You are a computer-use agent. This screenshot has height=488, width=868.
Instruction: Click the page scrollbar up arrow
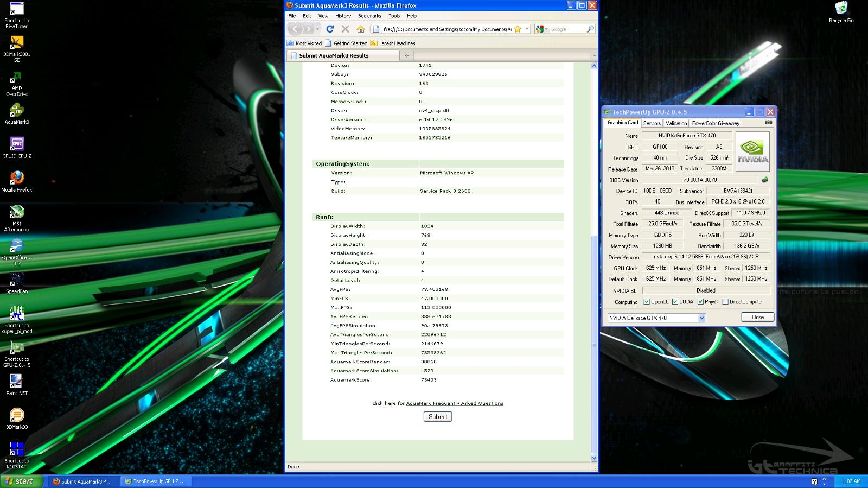pos(594,66)
